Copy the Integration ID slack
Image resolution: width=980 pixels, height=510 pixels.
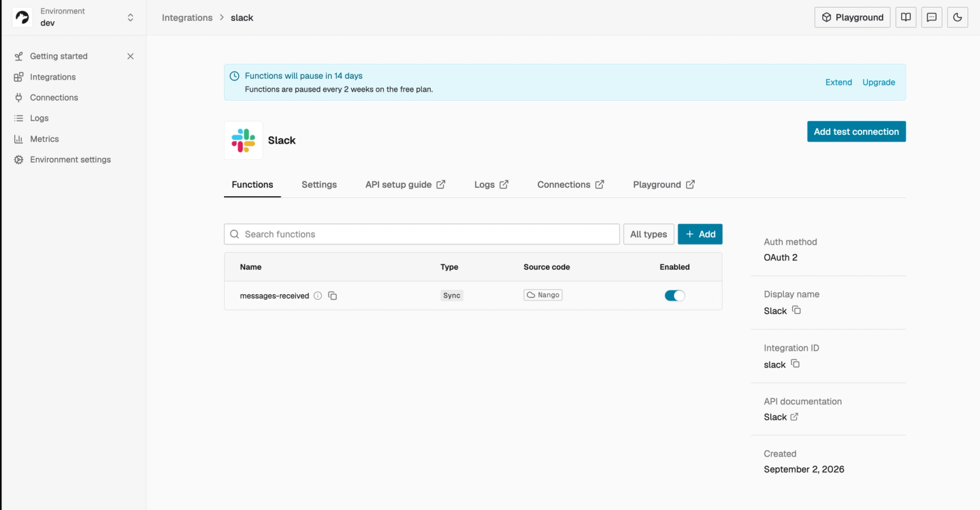click(x=795, y=364)
